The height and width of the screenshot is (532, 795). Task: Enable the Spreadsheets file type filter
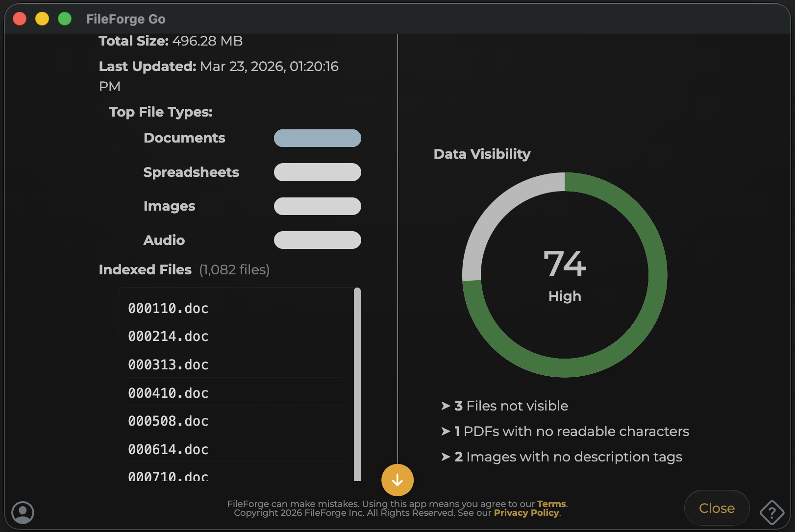(318, 172)
